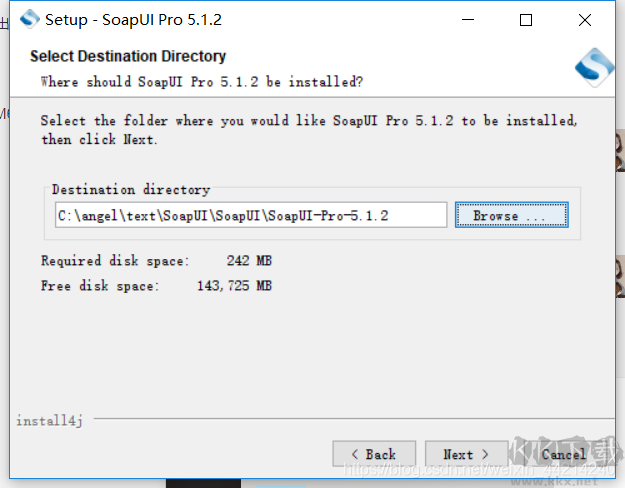Click the Free disk space label

tap(99, 286)
